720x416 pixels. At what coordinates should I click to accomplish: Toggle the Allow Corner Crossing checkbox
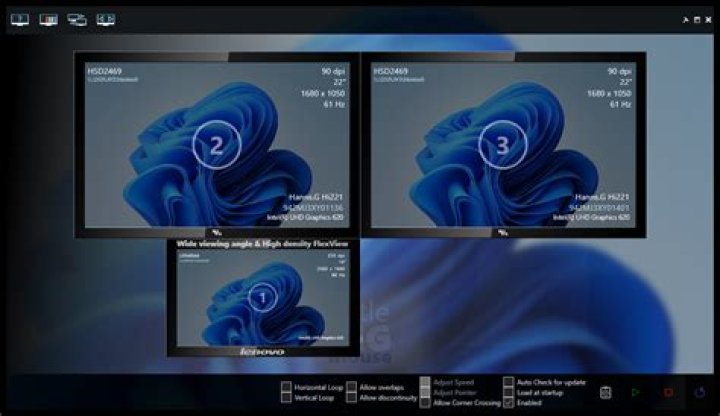[425, 403]
